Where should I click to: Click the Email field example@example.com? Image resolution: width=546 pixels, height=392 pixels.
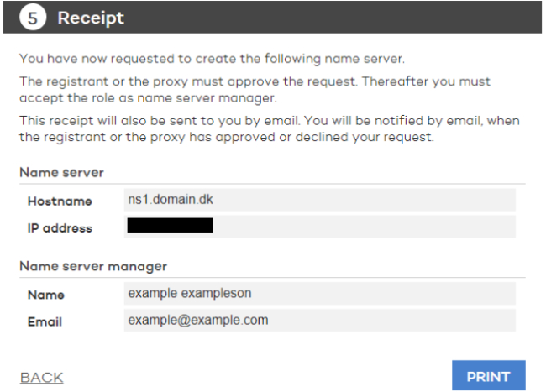(320, 321)
